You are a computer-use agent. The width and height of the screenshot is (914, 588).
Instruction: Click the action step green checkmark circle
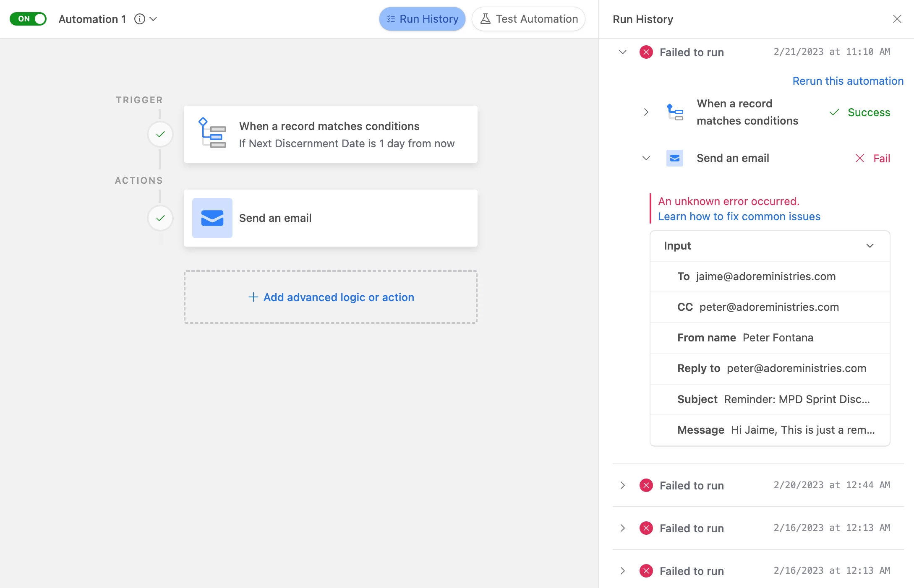tap(160, 218)
